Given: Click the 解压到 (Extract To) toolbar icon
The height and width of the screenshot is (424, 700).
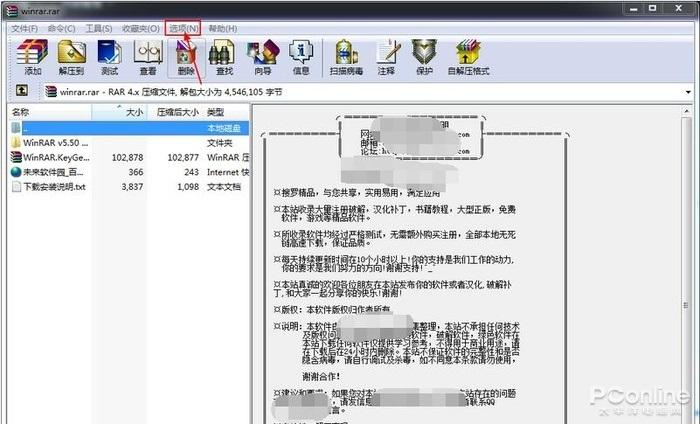Looking at the screenshot, I should [71, 57].
